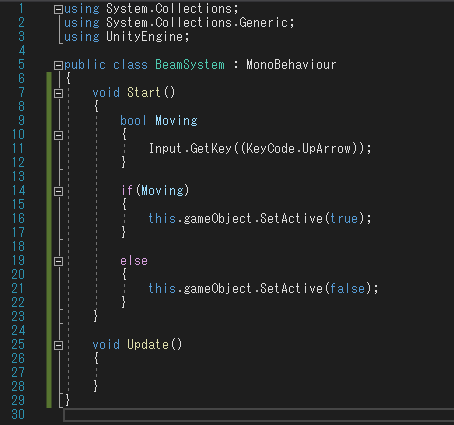Click the false literal
The image size is (454, 425).
(347, 288)
